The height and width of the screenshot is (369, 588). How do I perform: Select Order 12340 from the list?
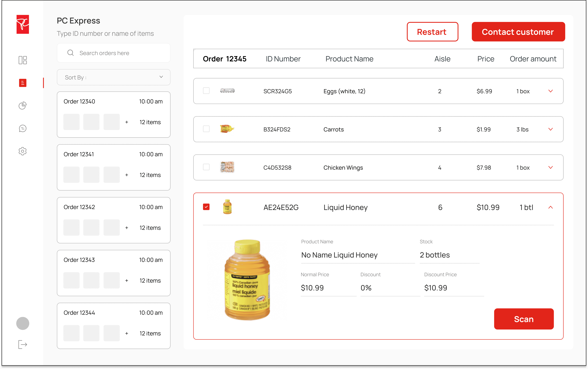pyautogui.click(x=113, y=114)
